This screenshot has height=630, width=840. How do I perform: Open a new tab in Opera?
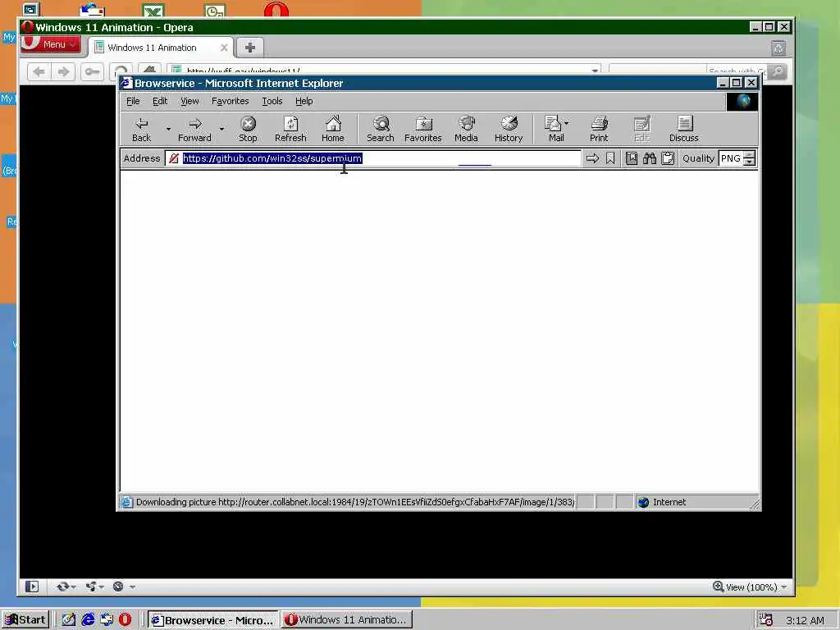(249, 48)
